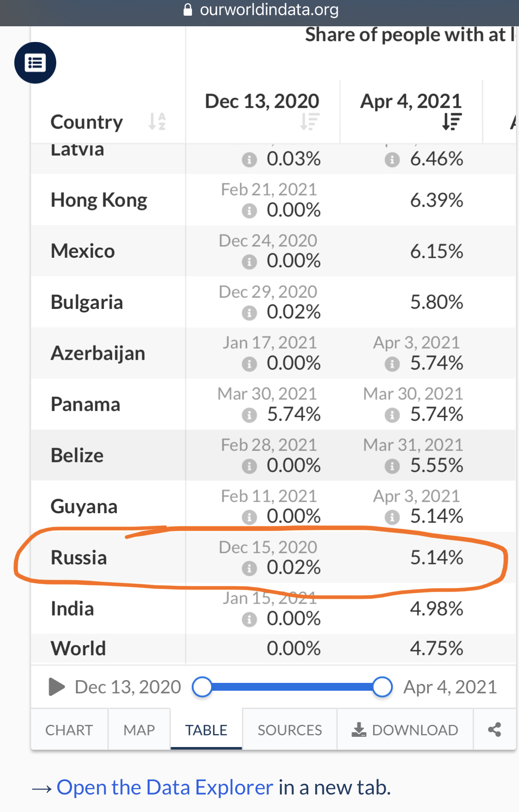This screenshot has height=812, width=519.
Task: Sort table by Country name
Action: 157,122
